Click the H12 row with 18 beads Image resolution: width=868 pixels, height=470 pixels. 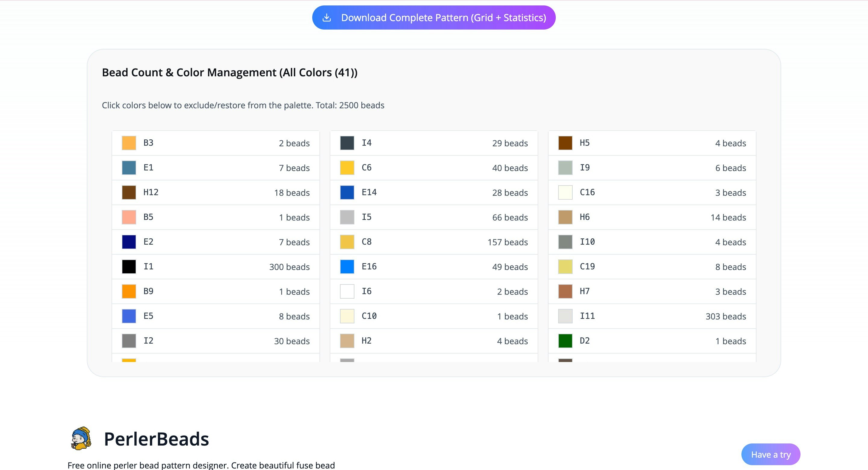pos(216,192)
